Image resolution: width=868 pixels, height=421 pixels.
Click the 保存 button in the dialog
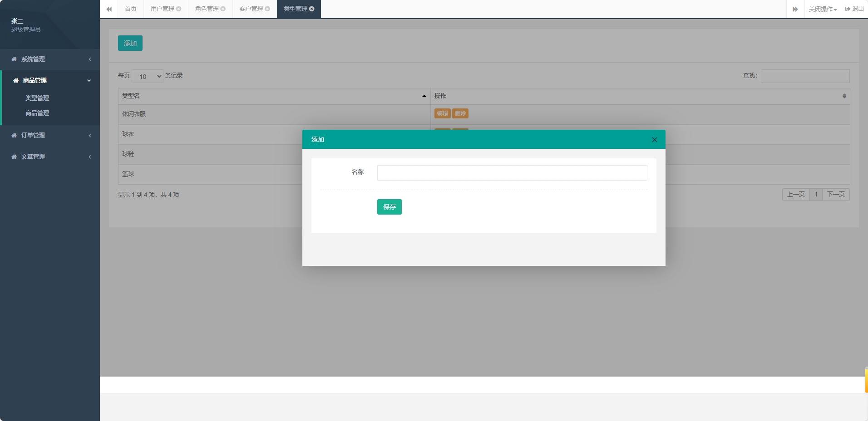coord(390,207)
